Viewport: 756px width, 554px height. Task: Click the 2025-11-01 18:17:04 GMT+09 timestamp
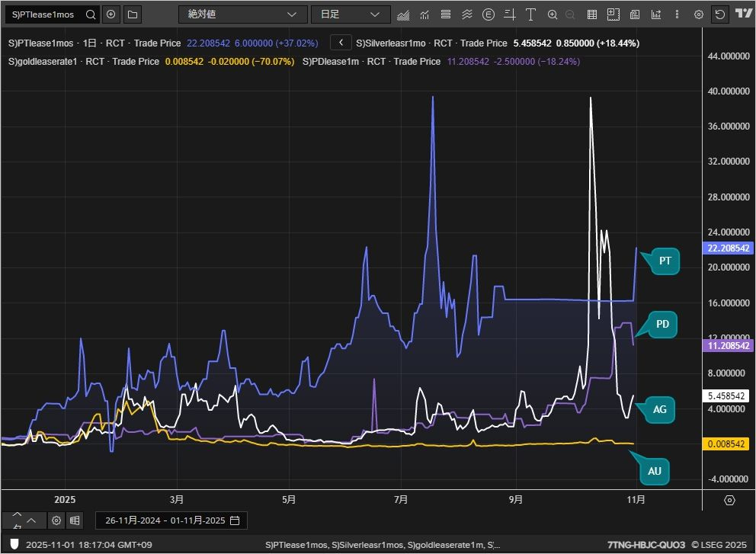point(88,545)
